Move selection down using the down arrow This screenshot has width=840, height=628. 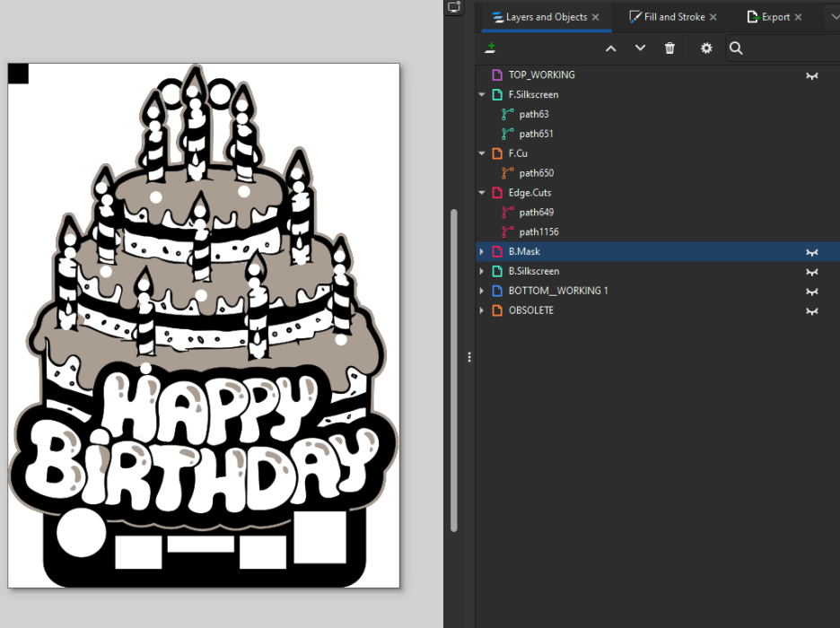point(640,48)
